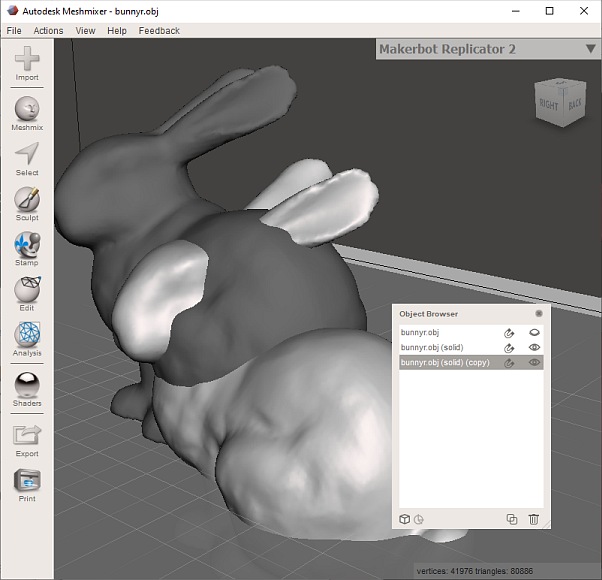Click the clock icon in Object Browser footer
The width and height of the screenshot is (602, 580).
click(x=418, y=519)
